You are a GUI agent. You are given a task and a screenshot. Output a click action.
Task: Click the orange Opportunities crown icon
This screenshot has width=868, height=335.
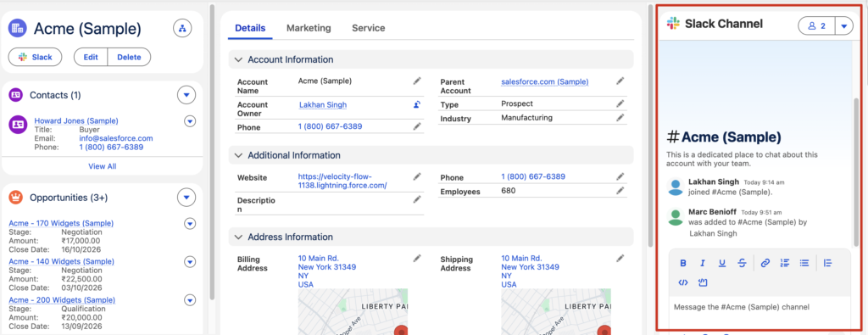[15, 197]
